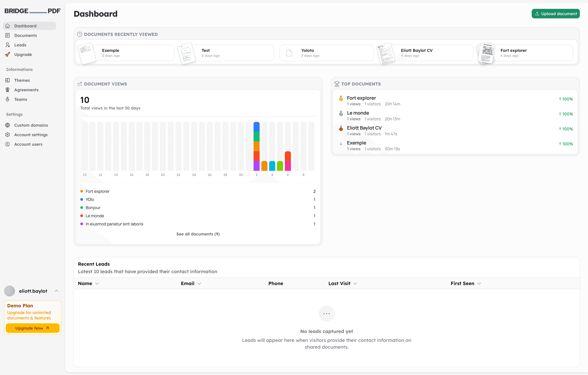The width and height of the screenshot is (588, 375).
Task: Open the Teams menu item
Action: pyautogui.click(x=21, y=99)
